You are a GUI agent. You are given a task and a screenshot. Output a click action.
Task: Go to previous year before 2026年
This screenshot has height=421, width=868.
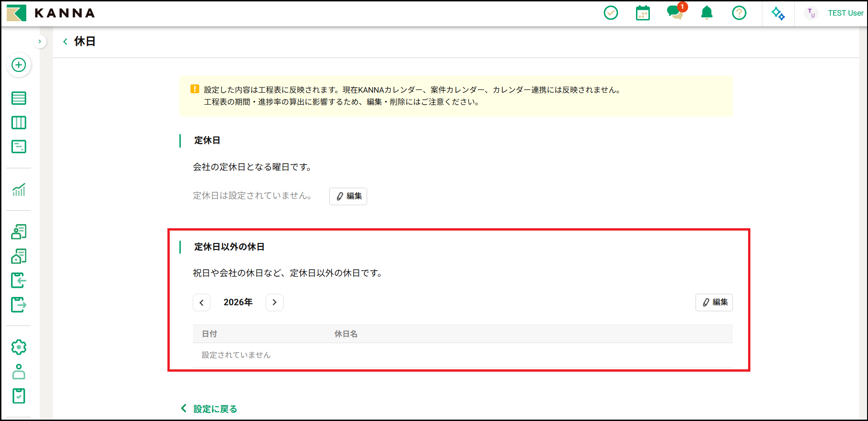click(x=202, y=302)
